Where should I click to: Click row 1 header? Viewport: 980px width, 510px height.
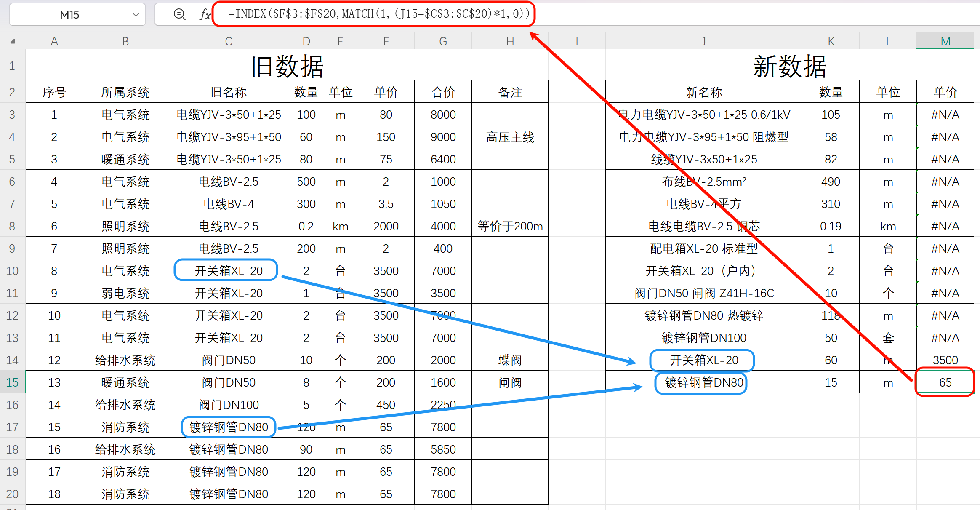coord(13,66)
